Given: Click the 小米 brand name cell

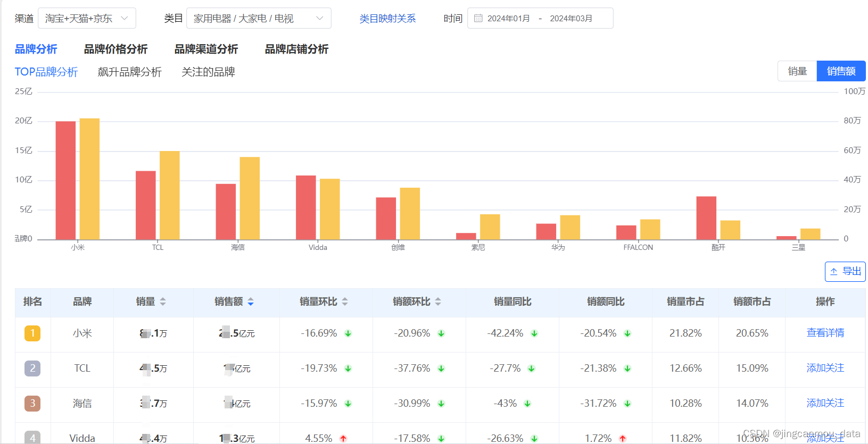Looking at the screenshot, I should (x=82, y=333).
